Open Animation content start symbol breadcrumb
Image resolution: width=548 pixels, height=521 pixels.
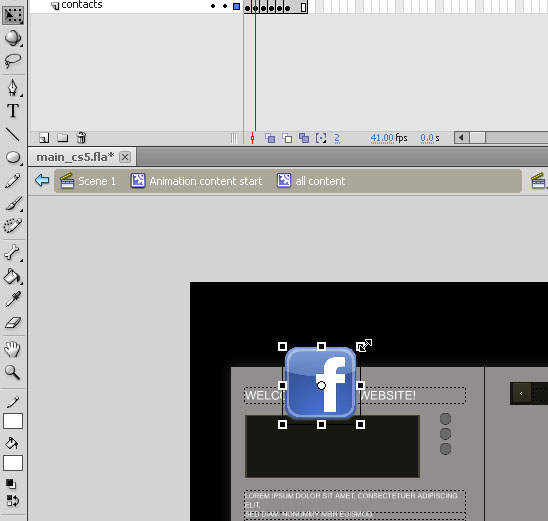[x=196, y=181]
